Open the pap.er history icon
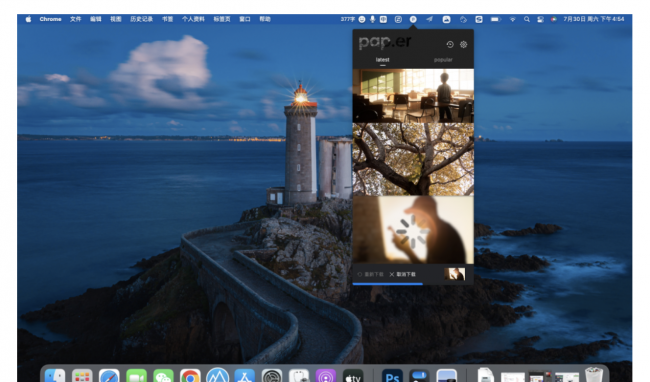The width and height of the screenshot is (650, 382). [x=450, y=44]
